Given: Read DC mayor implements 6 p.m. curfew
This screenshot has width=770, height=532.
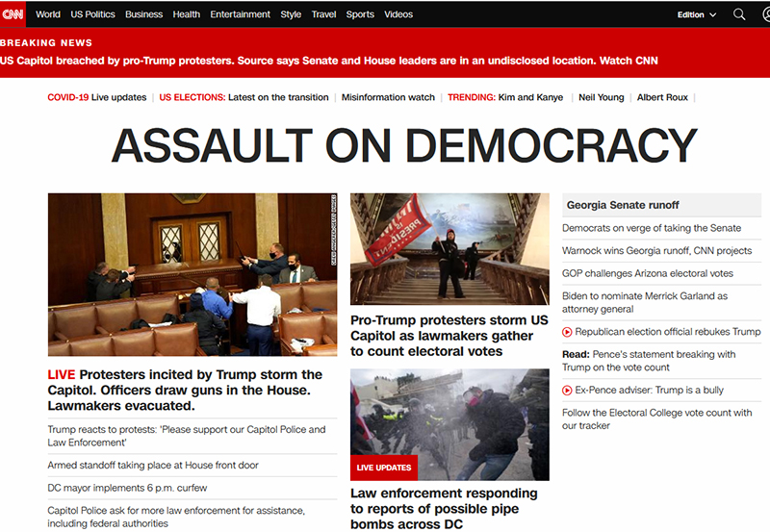Looking at the screenshot, I should [x=127, y=488].
